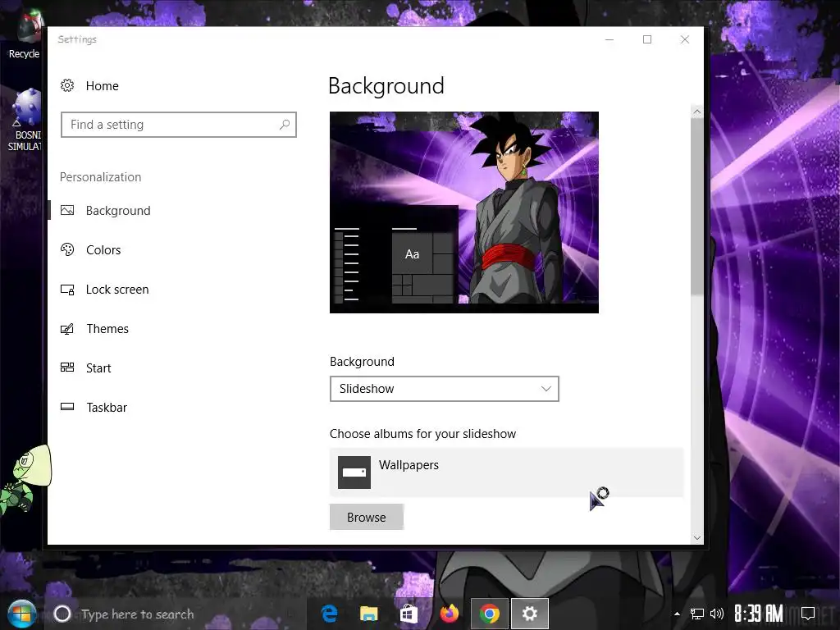Launch Google Chrome from the taskbar
Viewport: 840px width, 630px height.
coord(489,614)
